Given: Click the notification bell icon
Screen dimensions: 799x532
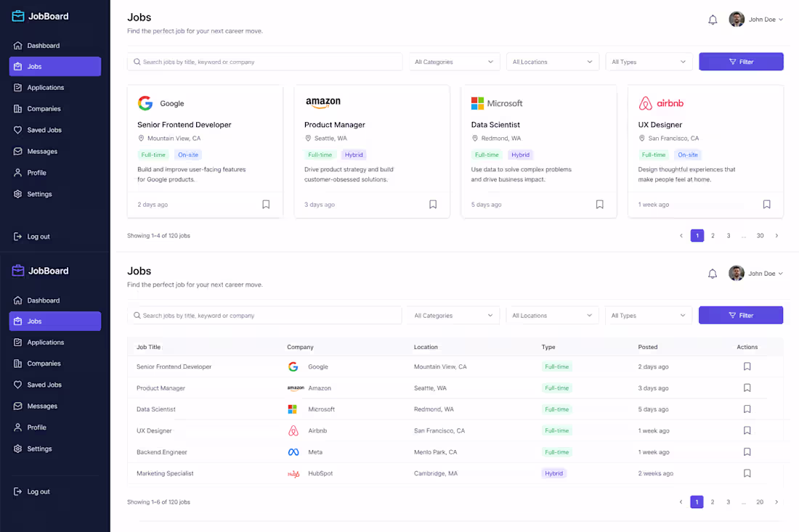Looking at the screenshot, I should click(713, 19).
